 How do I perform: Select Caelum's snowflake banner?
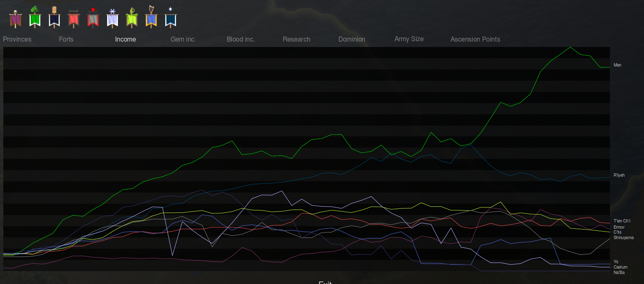click(113, 18)
